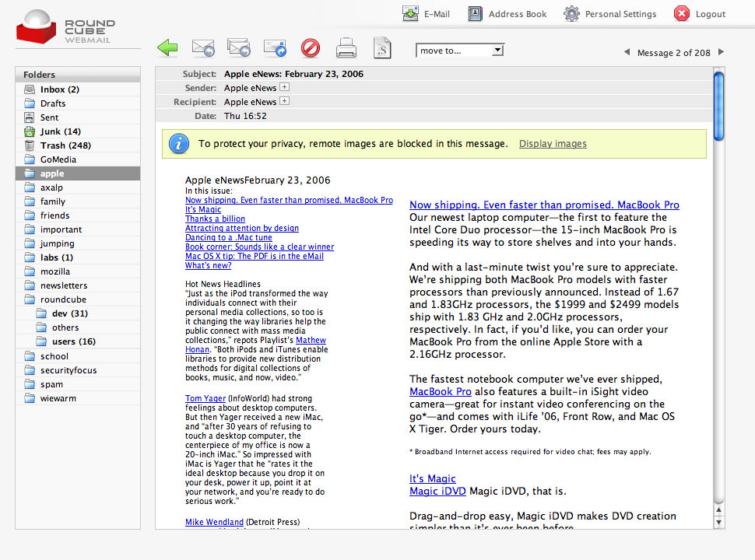Click the blue message scrollbar thumb
The image size is (755, 560).
coord(719,106)
